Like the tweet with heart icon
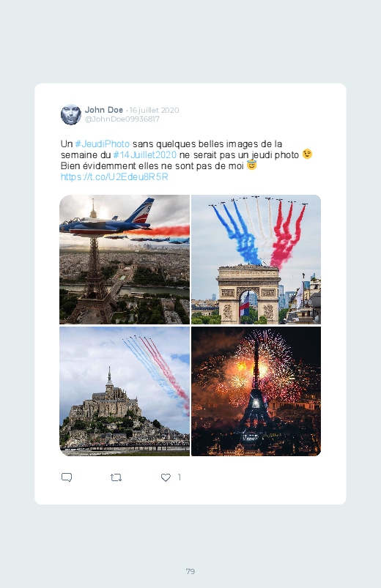The width and height of the screenshot is (381, 588). tap(166, 477)
